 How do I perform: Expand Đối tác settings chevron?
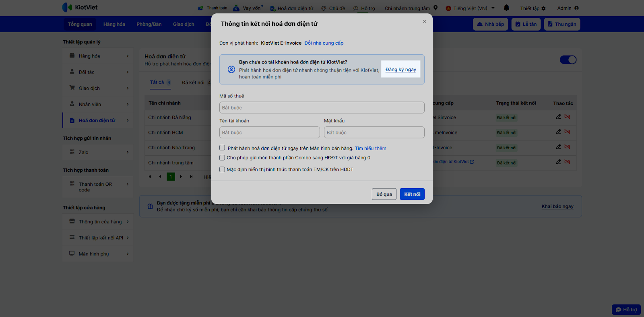pyautogui.click(x=128, y=72)
